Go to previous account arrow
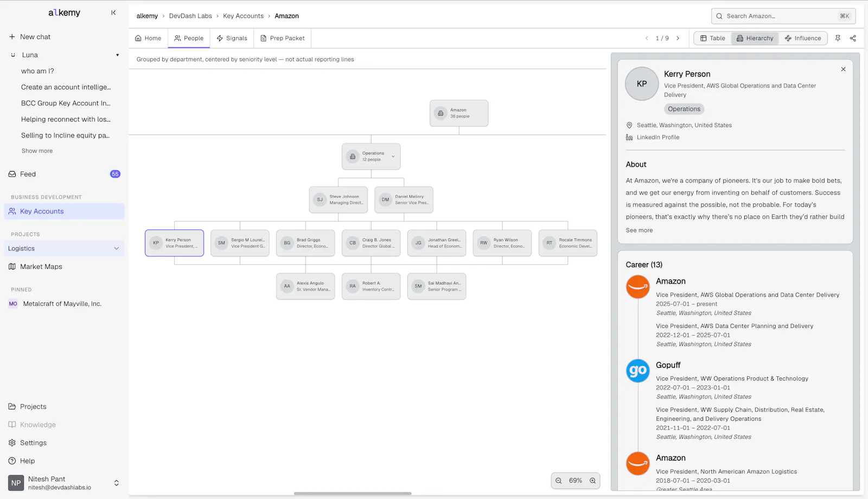This screenshot has width=868, height=499. coord(647,39)
